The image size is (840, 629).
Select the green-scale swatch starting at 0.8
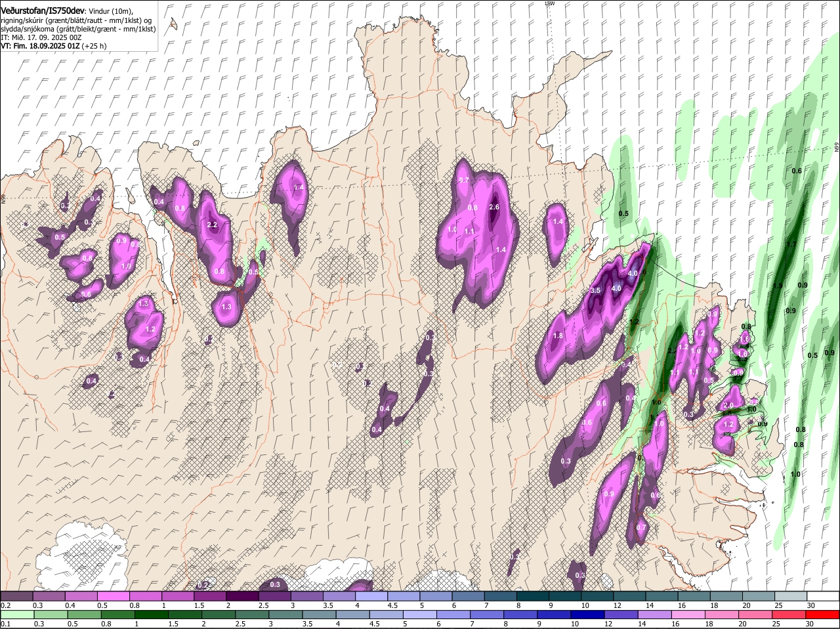[x=118, y=615]
